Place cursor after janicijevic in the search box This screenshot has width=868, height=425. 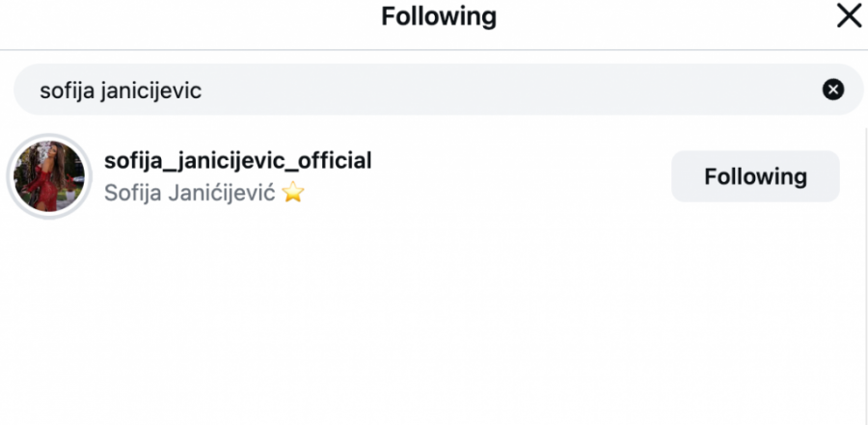tap(203, 91)
